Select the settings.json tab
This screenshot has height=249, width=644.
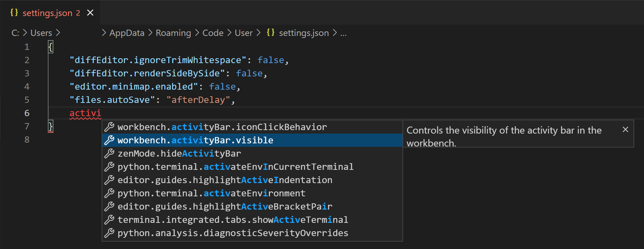[x=47, y=13]
